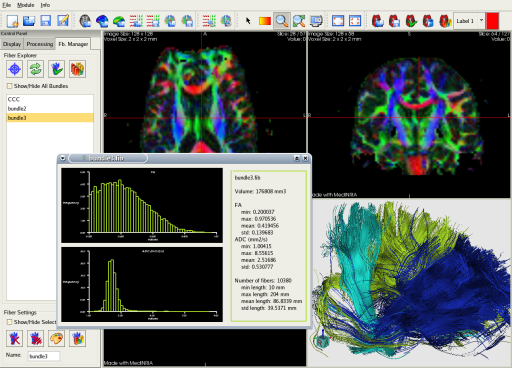The image size is (512, 368).
Task: Switch to the Fb. Manager tab
Action: click(73, 44)
